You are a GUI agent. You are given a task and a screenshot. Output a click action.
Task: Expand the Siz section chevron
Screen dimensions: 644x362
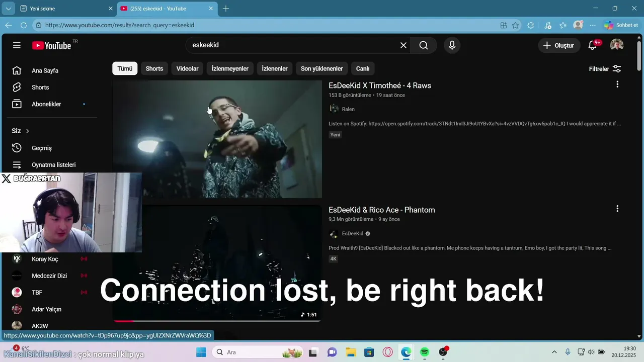click(x=28, y=131)
